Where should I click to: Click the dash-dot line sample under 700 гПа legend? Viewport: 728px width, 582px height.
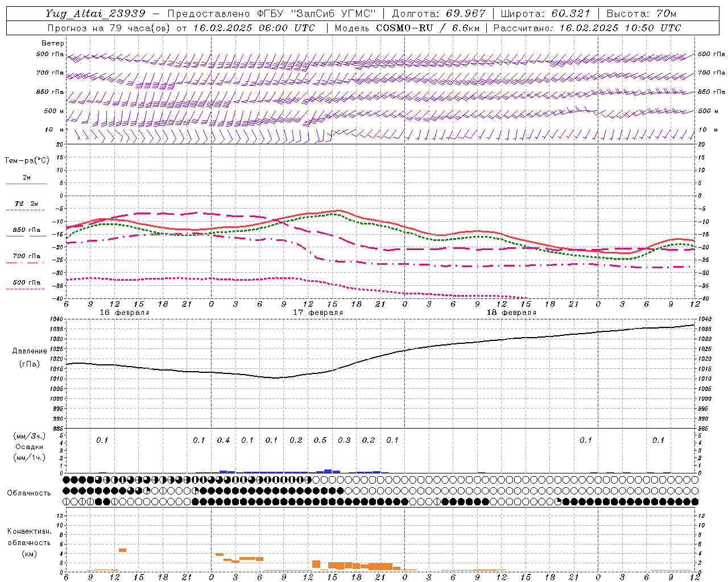(x=26, y=263)
